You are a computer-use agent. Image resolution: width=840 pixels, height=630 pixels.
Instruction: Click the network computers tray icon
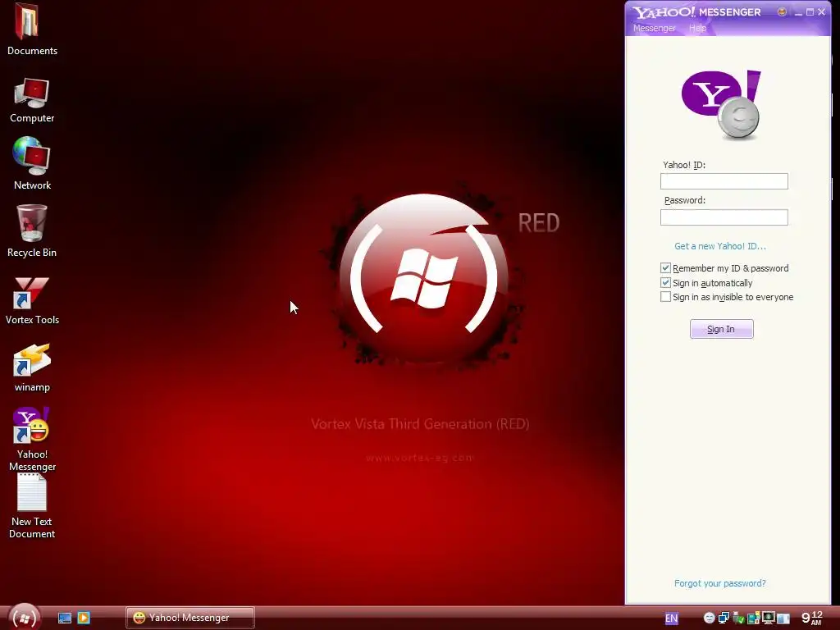click(724, 618)
